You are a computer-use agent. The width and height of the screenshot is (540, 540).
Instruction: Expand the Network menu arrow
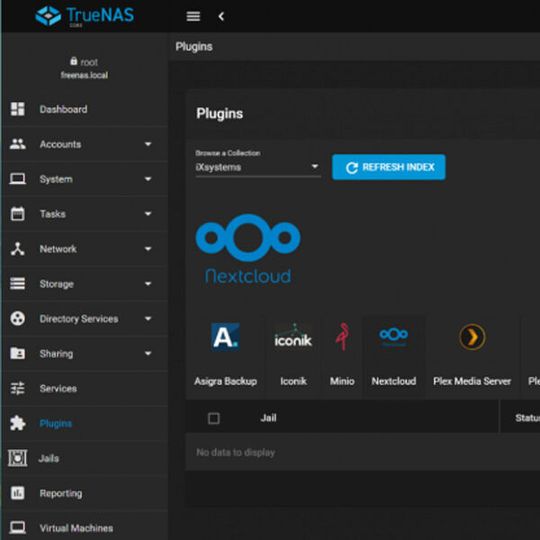click(x=148, y=249)
